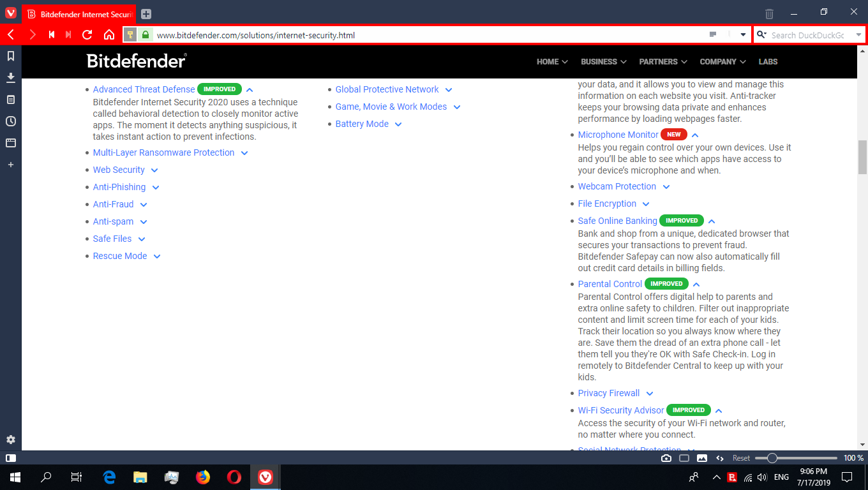868x490 pixels.
Task: Open the Bookmarks panel
Action: click(11, 56)
